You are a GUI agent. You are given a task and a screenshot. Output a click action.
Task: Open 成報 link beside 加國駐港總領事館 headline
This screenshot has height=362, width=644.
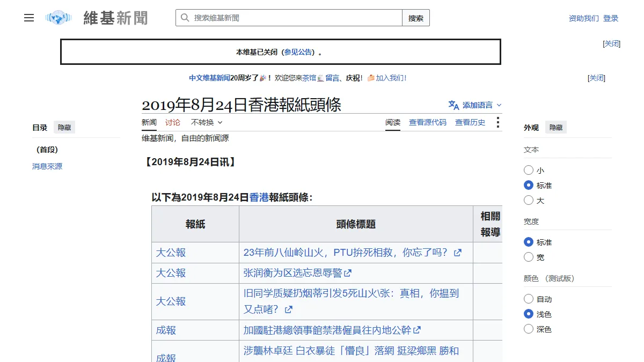pos(166,330)
